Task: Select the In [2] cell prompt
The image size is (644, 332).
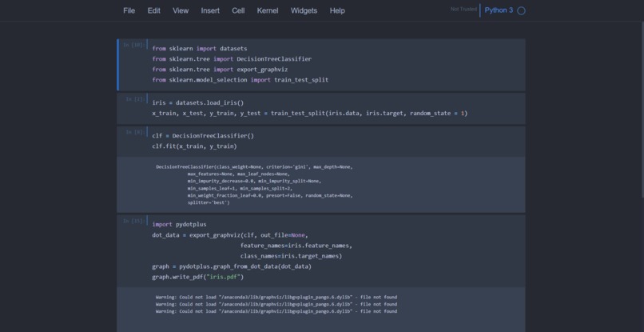Action: 135,99
